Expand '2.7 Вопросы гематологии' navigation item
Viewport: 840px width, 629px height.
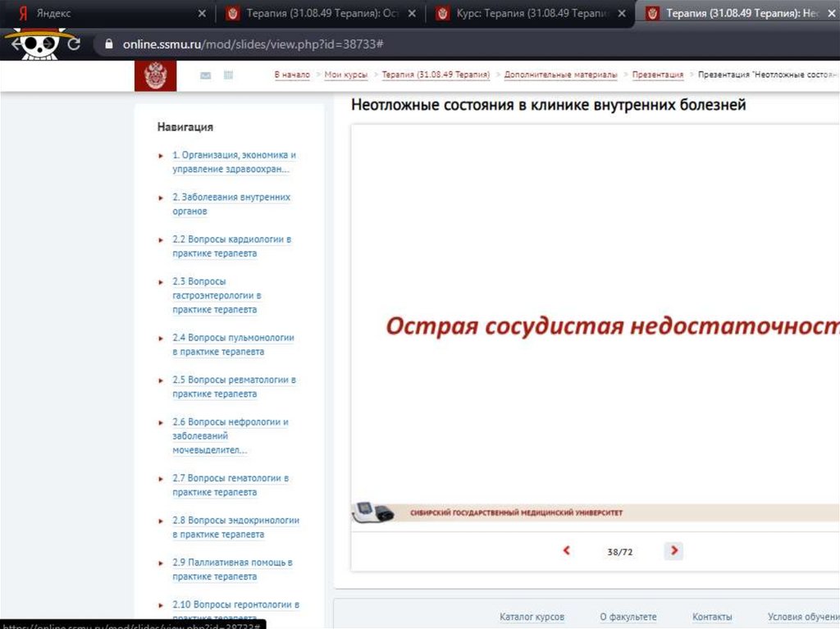161,478
